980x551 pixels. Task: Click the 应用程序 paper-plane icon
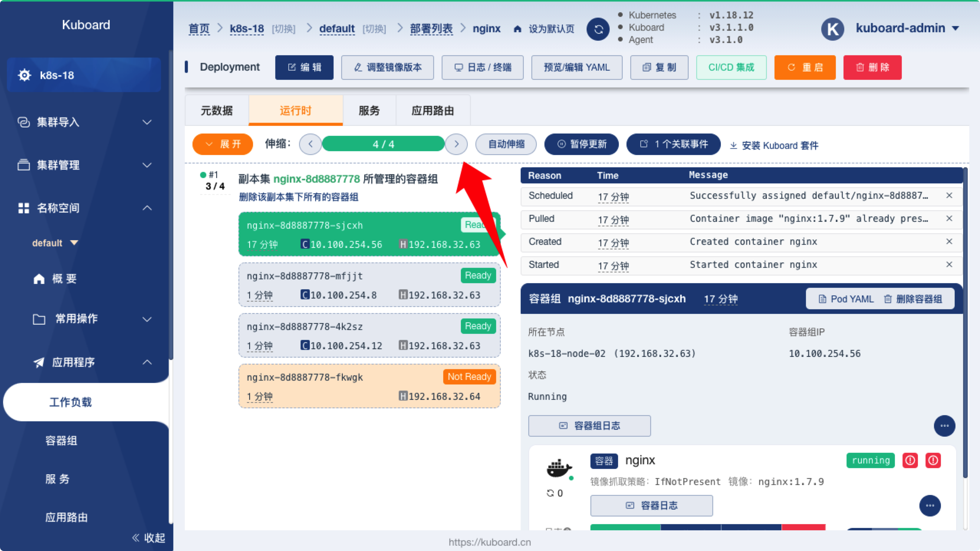tap(39, 362)
